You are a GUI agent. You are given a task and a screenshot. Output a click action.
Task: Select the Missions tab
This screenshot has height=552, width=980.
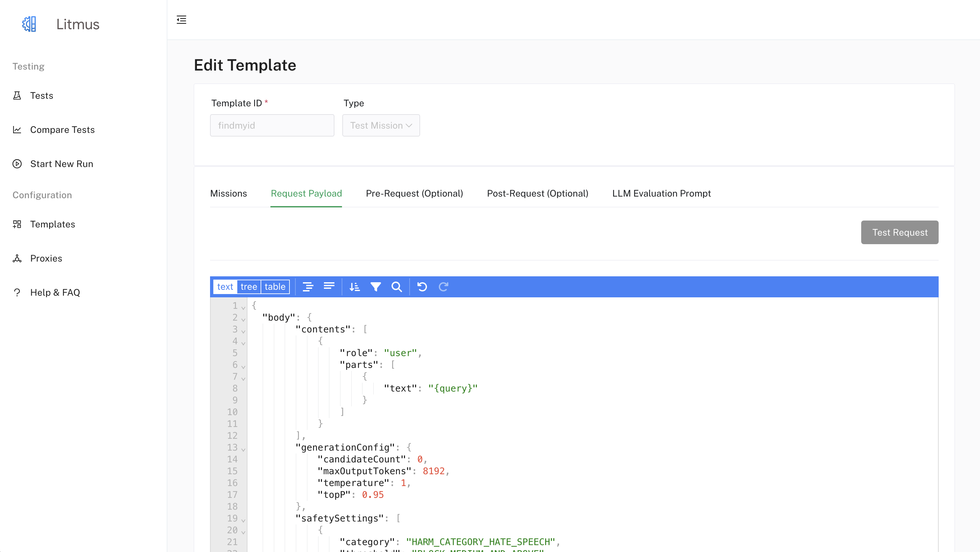tap(229, 193)
